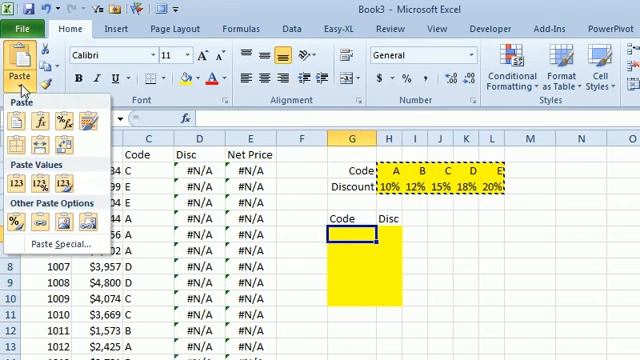Apply Percent Style format
Screen dimensions: 640x360
coord(407,78)
